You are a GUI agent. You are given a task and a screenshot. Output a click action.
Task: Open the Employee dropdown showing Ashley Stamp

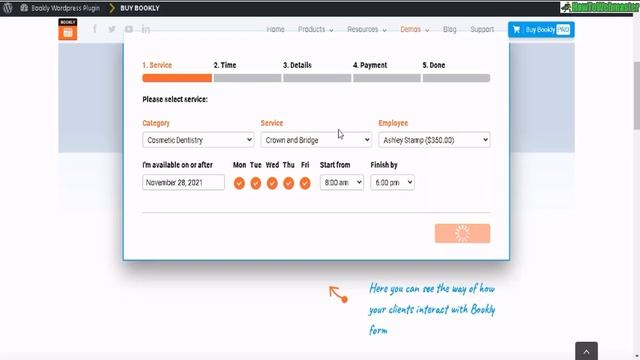pos(434,140)
